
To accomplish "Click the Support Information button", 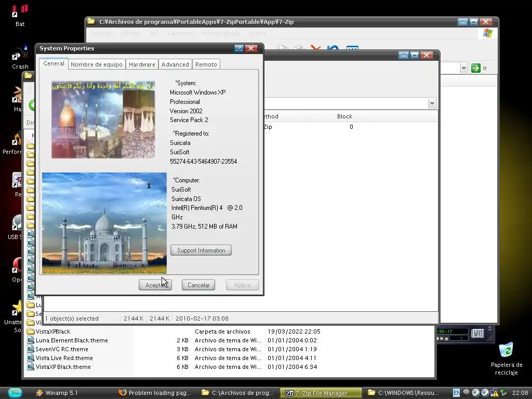I will 201,250.
